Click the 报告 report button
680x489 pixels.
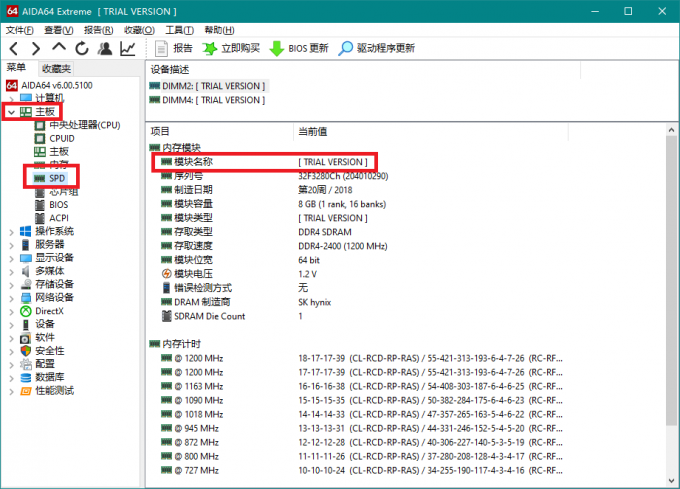pos(173,48)
